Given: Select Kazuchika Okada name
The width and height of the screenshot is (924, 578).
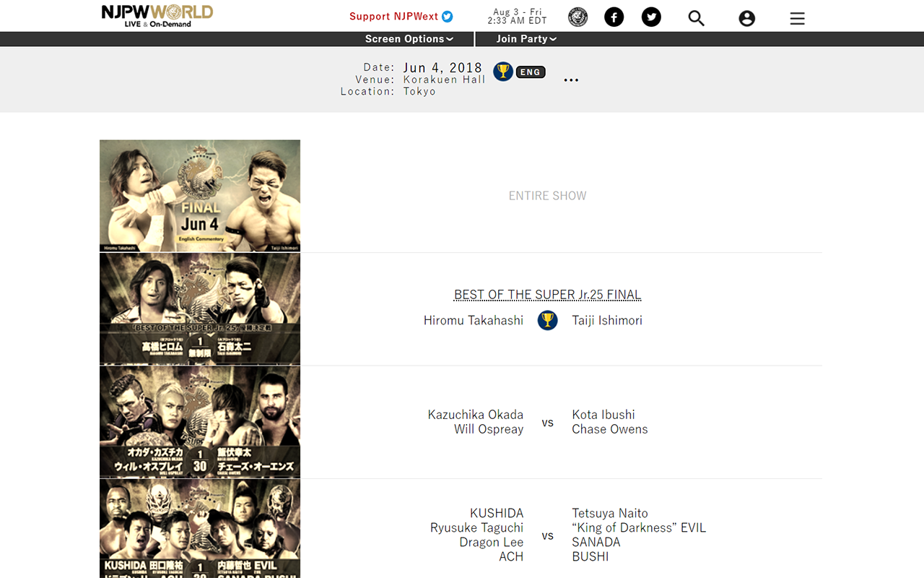Looking at the screenshot, I should 476,415.
